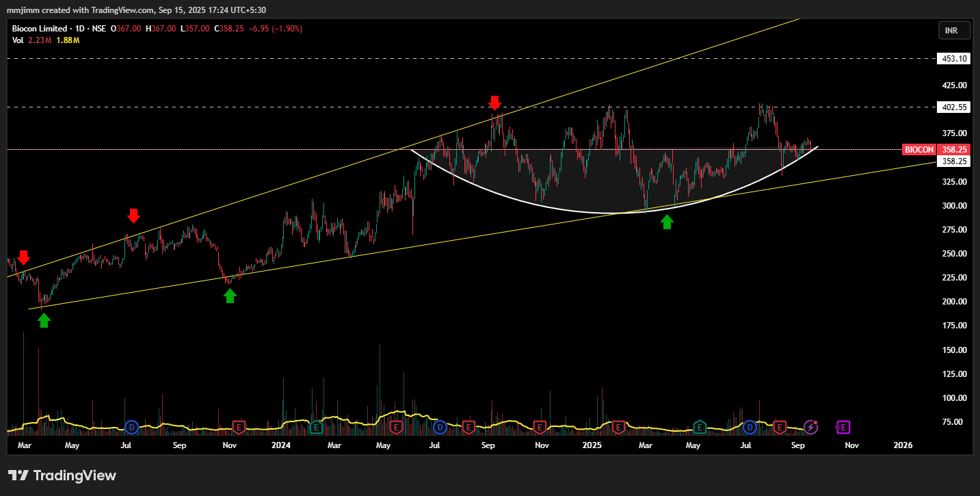Image resolution: width=980 pixels, height=496 pixels.
Task: Click the dividend marker at July 2023
Action: pos(131,427)
